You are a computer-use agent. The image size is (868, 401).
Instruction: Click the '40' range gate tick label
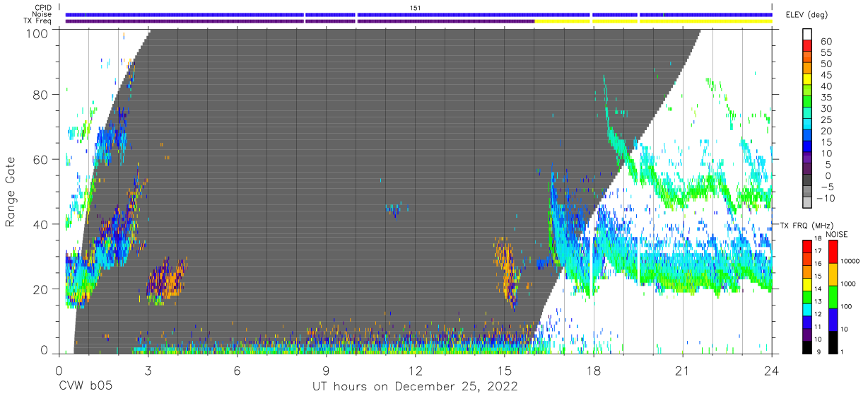click(x=41, y=224)
